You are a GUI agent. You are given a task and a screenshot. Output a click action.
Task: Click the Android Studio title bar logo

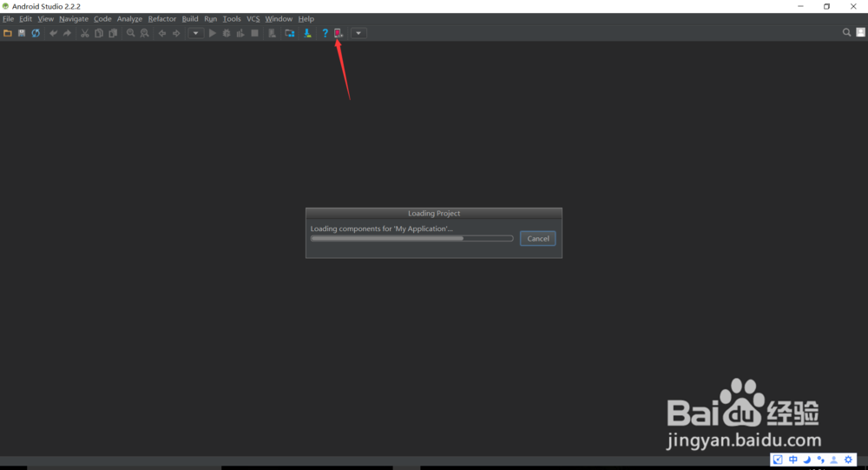click(5, 6)
